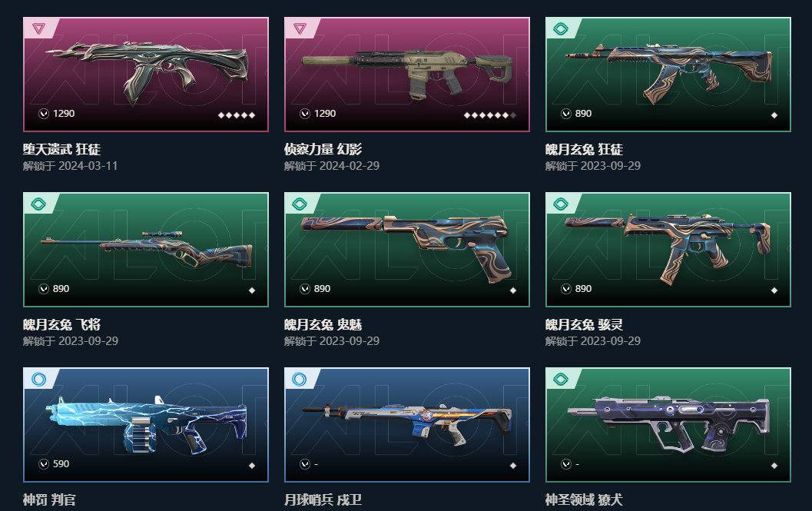Click the green tier icon on 神圣领域 獠犬
812x511 pixels.
coord(561,380)
